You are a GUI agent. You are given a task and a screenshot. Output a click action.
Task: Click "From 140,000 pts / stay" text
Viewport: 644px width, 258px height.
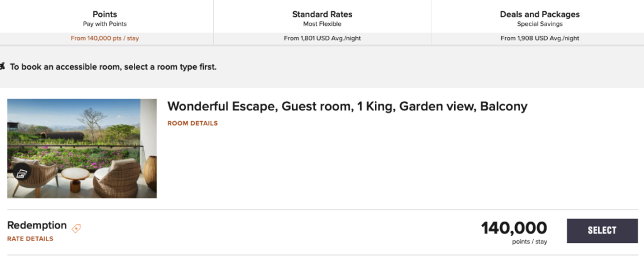pyautogui.click(x=104, y=38)
